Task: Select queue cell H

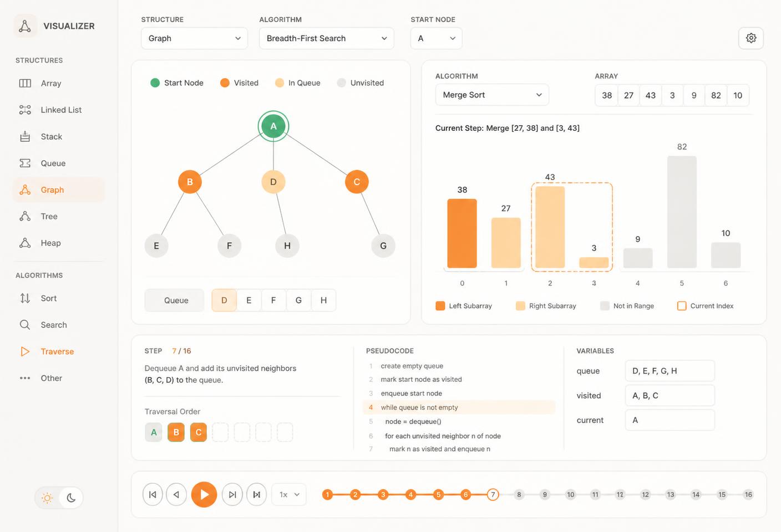Action: [x=323, y=300]
